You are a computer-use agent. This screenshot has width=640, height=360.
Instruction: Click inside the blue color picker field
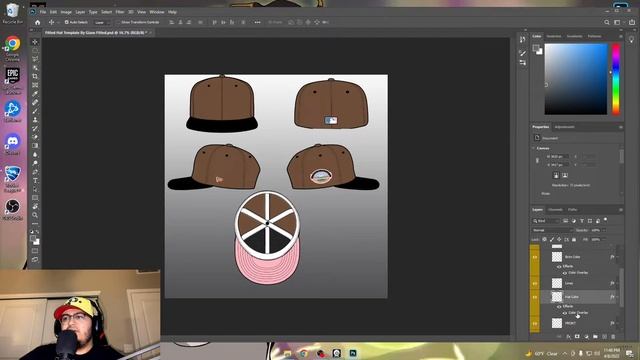pyautogui.click(x=576, y=79)
